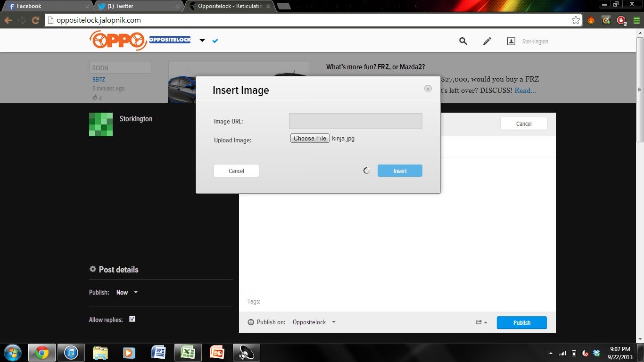Click the Oppositelock OPPO logo
Screen dimensions: 644x362
coord(118,41)
